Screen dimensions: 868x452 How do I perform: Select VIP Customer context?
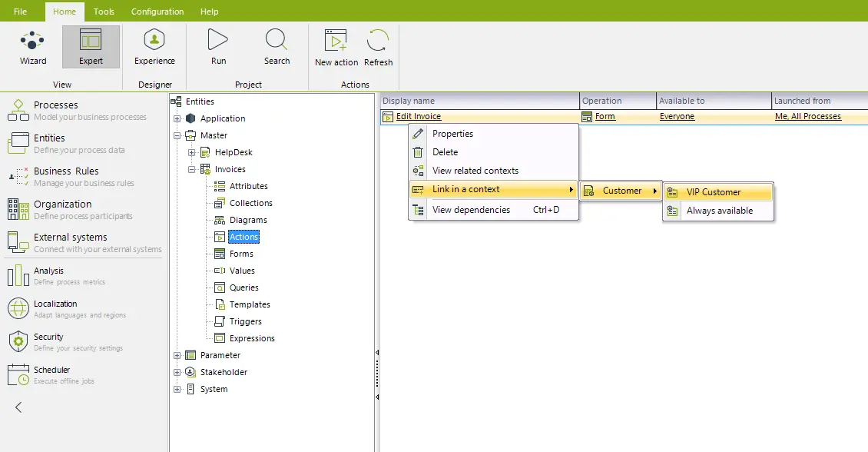pyautogui.click(x=718, y=192)
